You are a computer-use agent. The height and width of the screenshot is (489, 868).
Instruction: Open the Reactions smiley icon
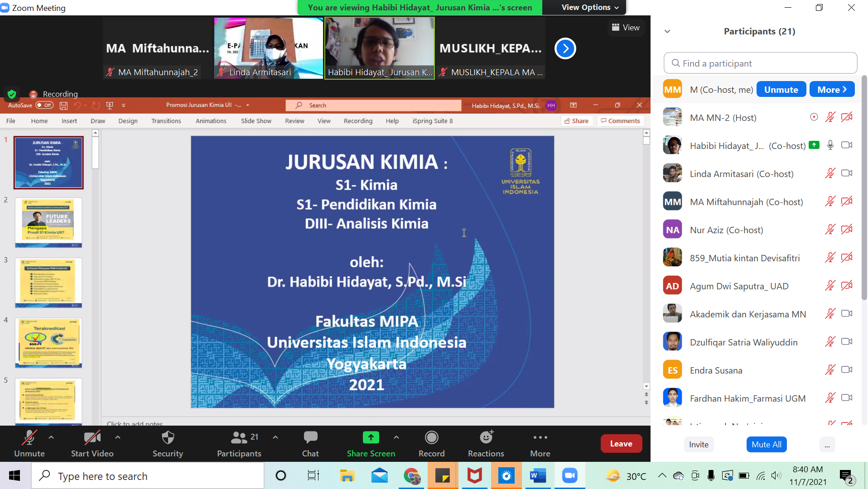(x=486, y=438)
